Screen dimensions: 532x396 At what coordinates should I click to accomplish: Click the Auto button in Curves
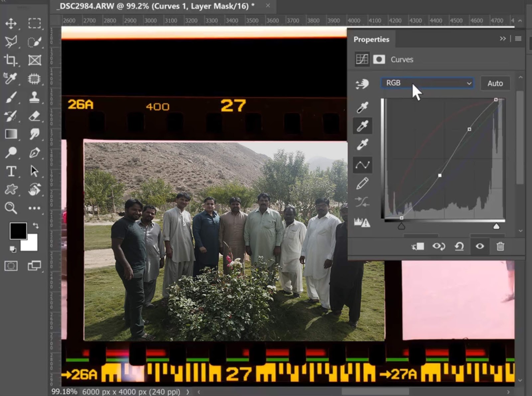pos(495,83)
